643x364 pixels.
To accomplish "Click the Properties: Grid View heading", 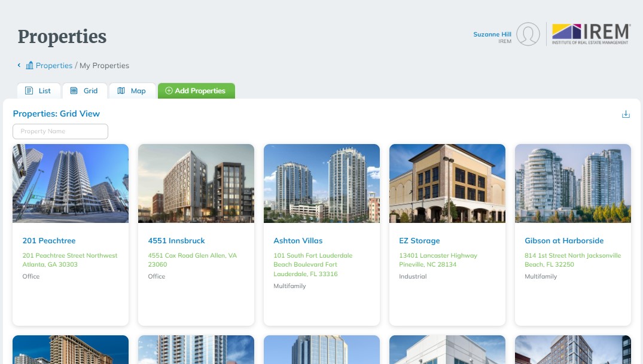I will point(56,114).
